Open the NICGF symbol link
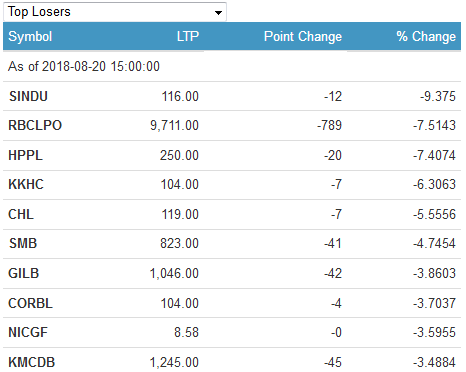466x372 pixels. [28, 332]
